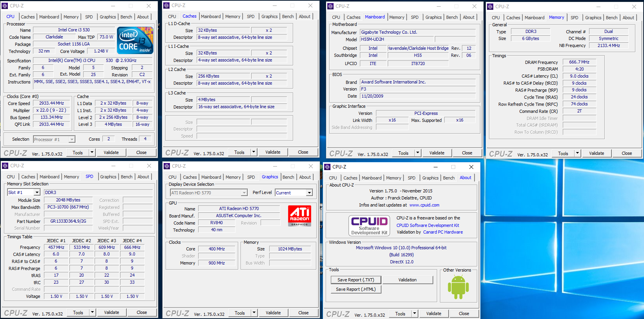Click the CPU-Z title bar icon in the SPD-tab window

pos(5,166)
